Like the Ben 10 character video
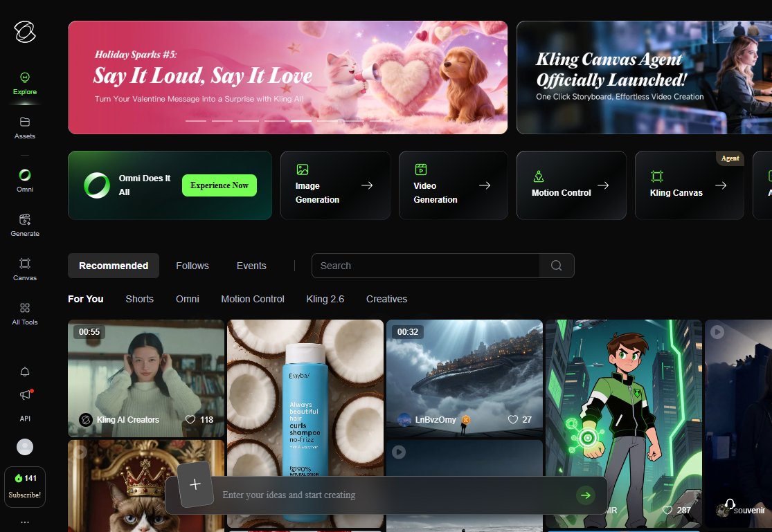Screen dimensions: 772x532 coord(668,510)
